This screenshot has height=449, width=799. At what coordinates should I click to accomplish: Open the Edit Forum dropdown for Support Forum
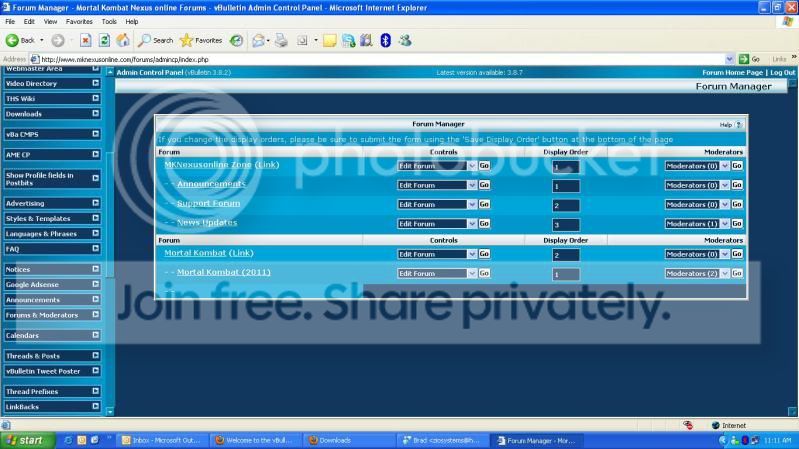437,204
